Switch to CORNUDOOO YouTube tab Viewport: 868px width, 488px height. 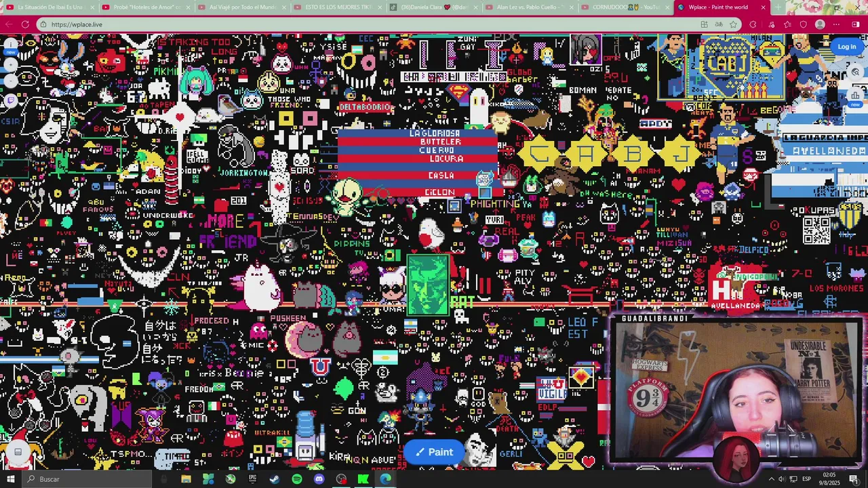(625, 7)
